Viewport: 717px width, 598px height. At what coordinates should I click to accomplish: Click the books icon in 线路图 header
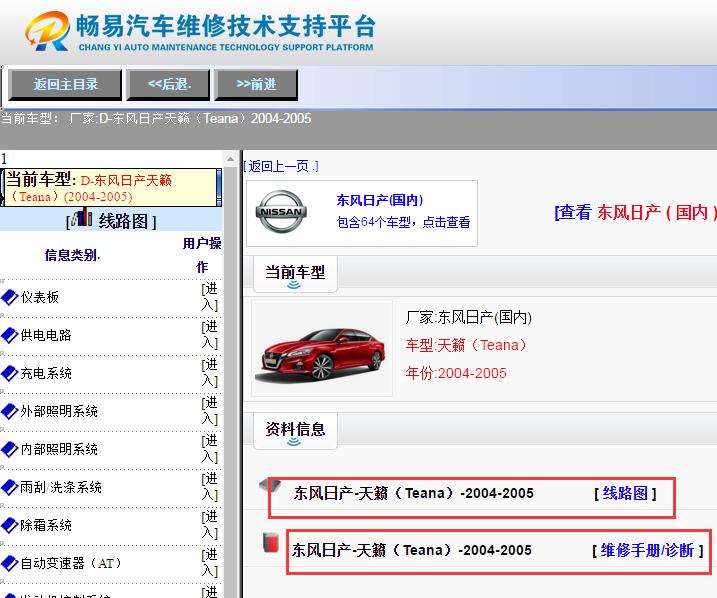82,217
